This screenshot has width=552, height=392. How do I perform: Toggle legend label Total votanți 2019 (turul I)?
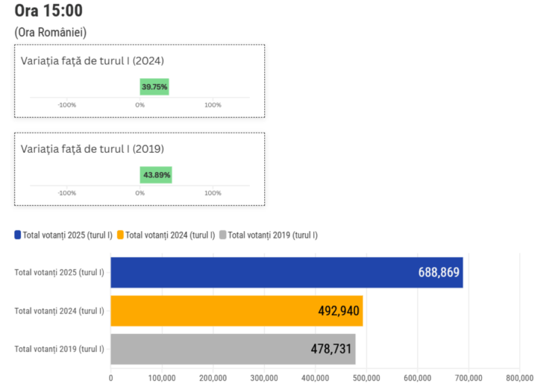(x=273, y=235)
